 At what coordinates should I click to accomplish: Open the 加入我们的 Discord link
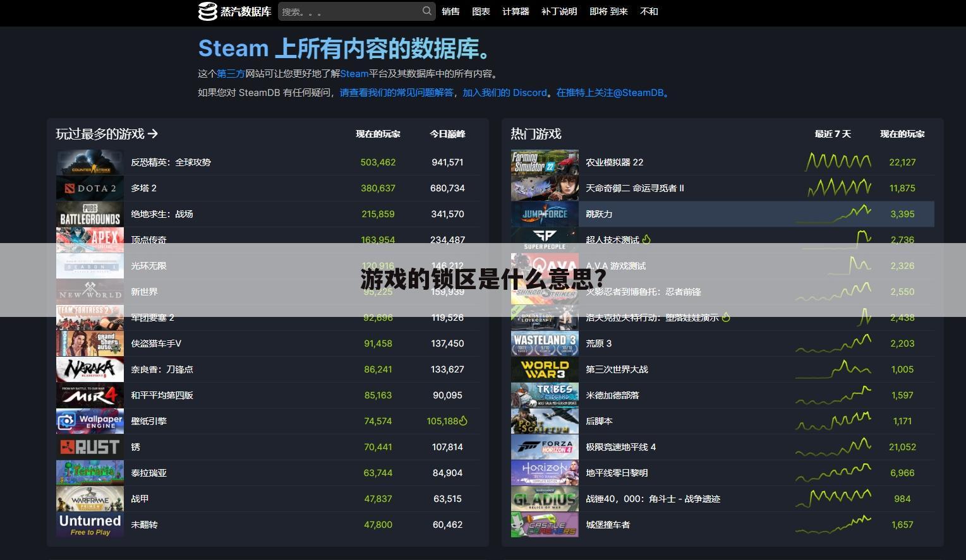coord(505,93)
